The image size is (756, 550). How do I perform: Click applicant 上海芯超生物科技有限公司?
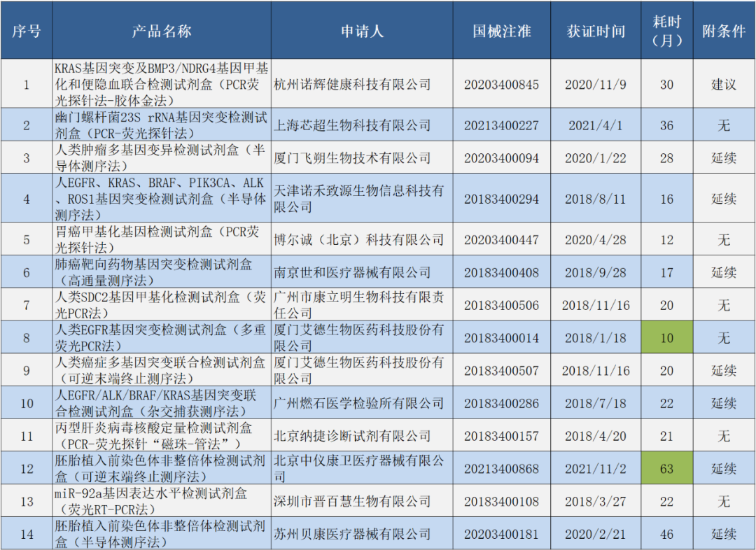(x=351, y=126)
